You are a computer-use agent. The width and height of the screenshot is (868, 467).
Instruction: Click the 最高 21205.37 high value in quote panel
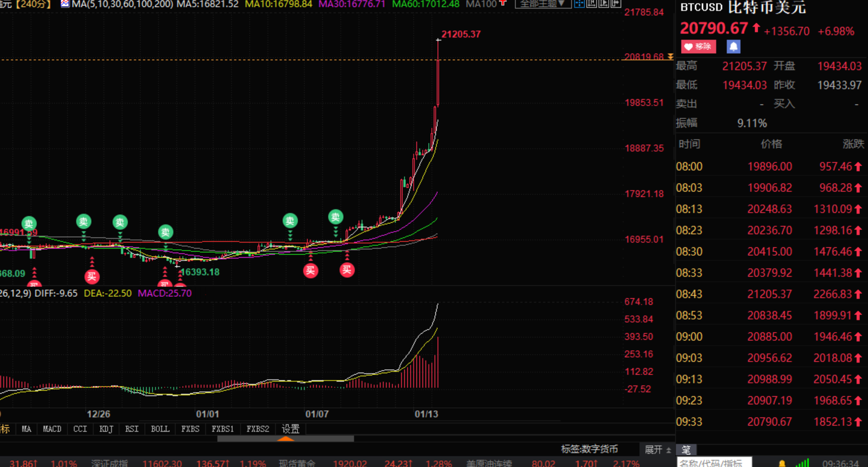click(x=745, y=66)
